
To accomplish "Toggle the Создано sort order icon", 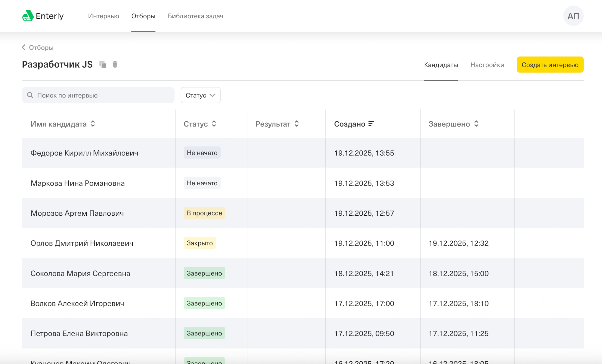I will (371, 124).
